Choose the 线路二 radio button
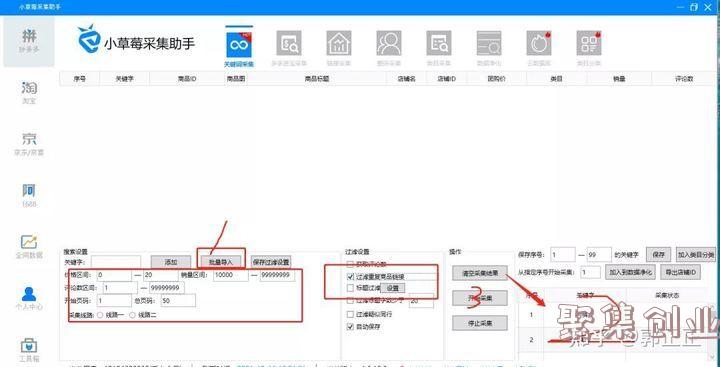Viewport: 720px width, 367px height. click(133, 315)
